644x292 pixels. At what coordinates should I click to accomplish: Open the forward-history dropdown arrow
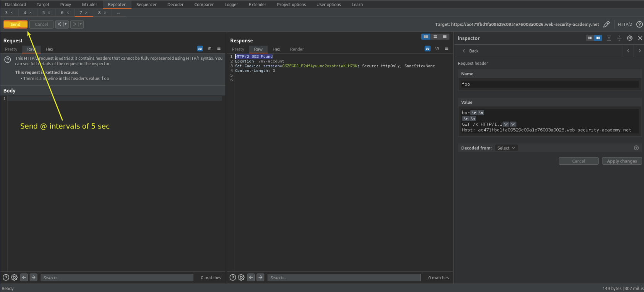click(81, 24)
